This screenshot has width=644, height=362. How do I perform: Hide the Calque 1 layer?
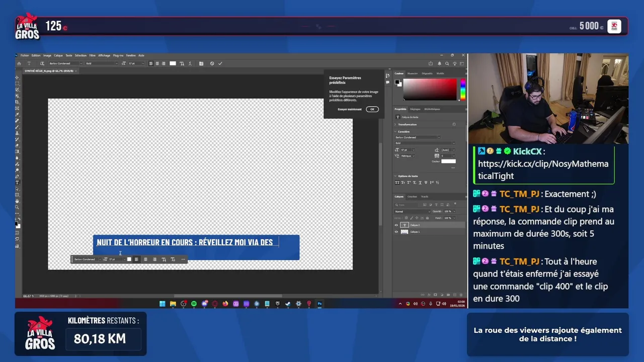(396, 232)
